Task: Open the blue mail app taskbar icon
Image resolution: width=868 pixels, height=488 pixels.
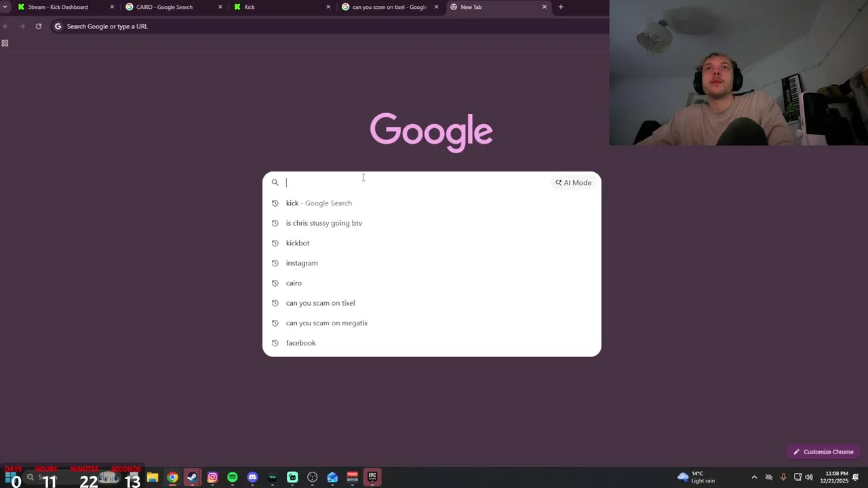Action: [x=332, y=477]
